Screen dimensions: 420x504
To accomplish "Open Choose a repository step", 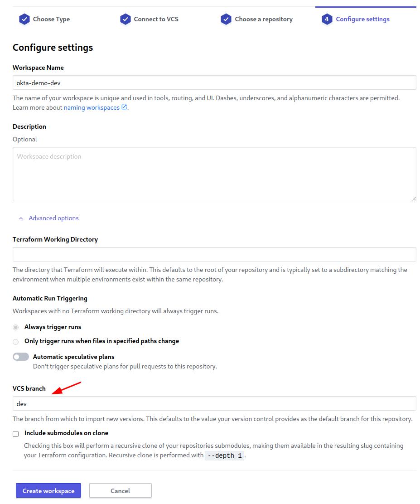I will [x=263, y=19].
